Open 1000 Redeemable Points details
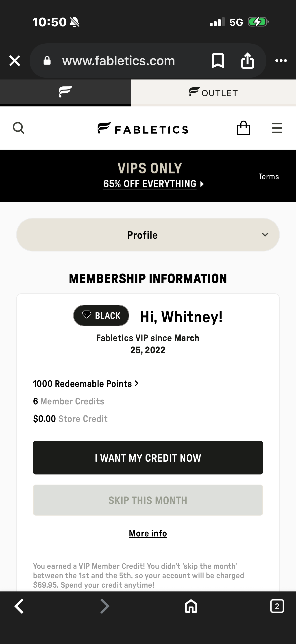296x644 pixels. (x=86, y=384)
